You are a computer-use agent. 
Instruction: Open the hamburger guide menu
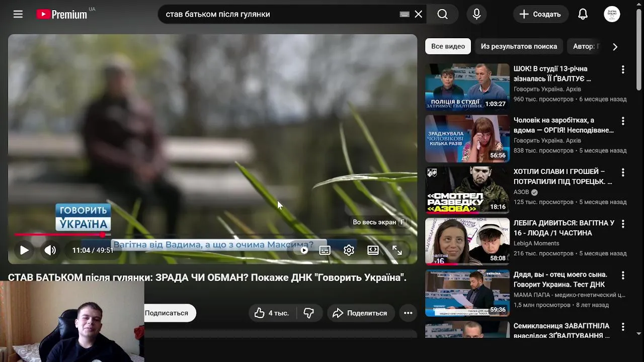click(x=18, y=14)
